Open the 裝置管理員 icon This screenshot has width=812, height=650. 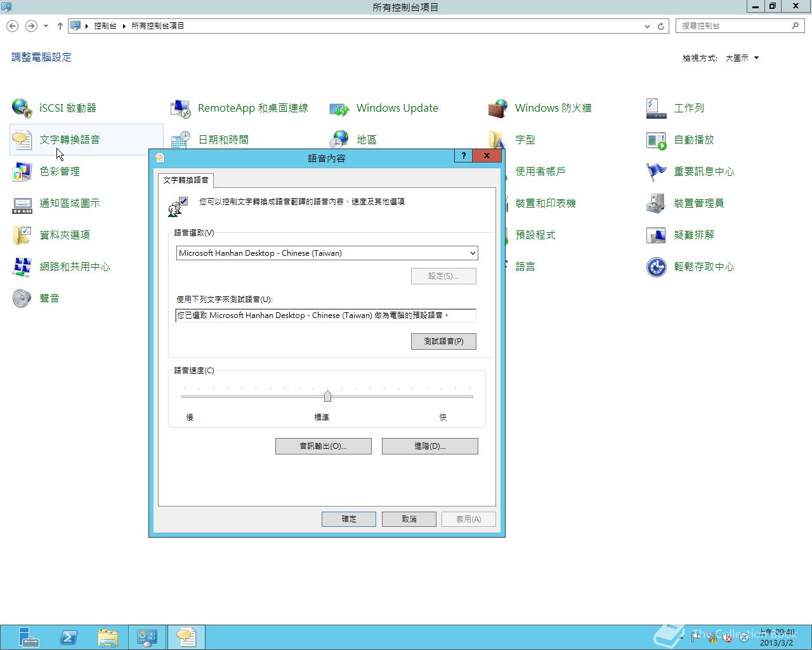tap(657, 203)
